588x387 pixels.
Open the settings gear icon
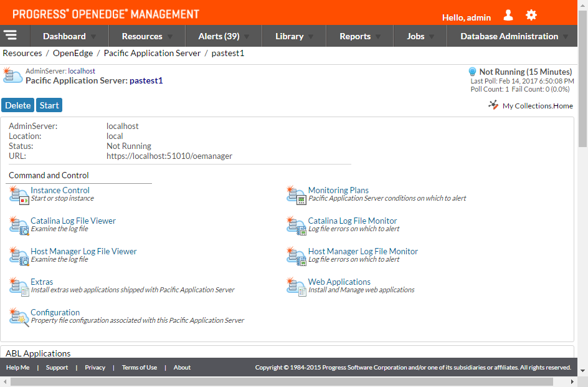click(531, 16)
